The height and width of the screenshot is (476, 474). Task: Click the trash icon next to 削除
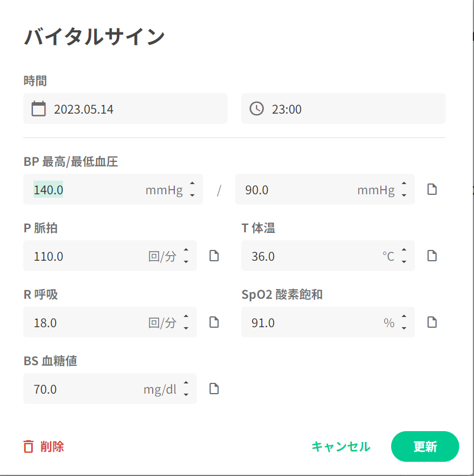pos(28,446)
